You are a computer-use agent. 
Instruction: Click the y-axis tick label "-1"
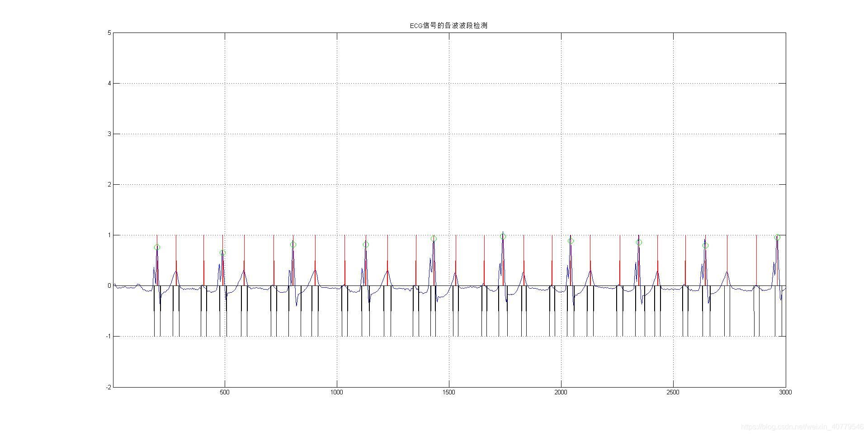[108, 336]
